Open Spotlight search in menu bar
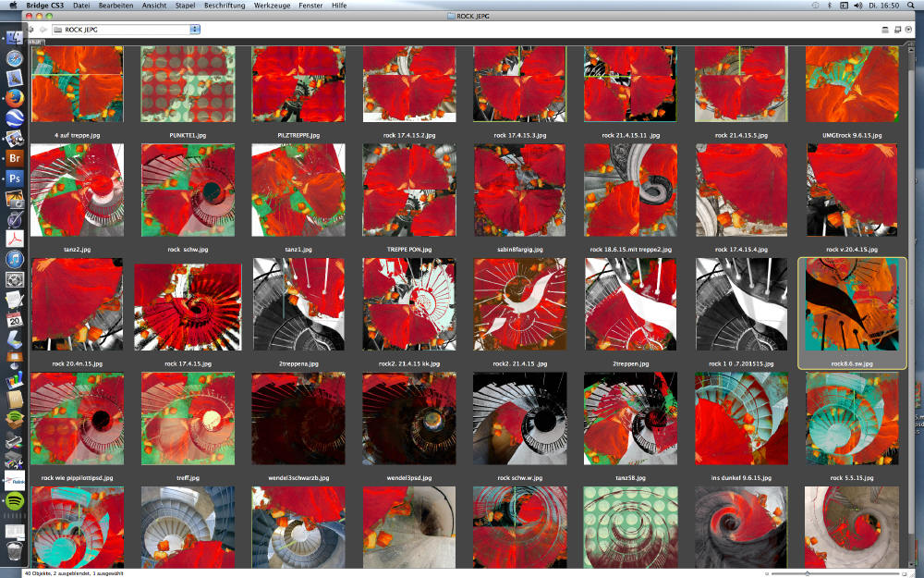The width and height of the screenshot is (924, 578). point(911,6)
